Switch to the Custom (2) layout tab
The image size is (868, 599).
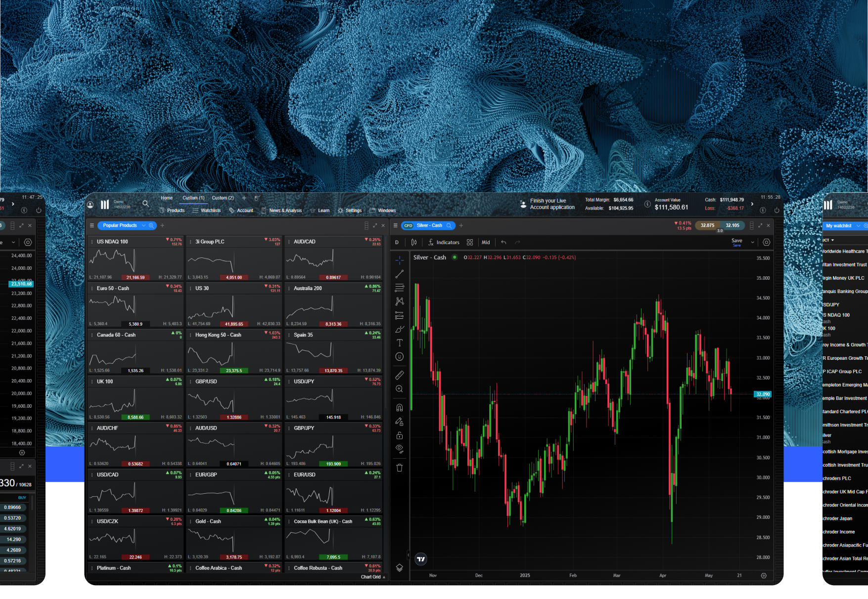pos(223,198)
